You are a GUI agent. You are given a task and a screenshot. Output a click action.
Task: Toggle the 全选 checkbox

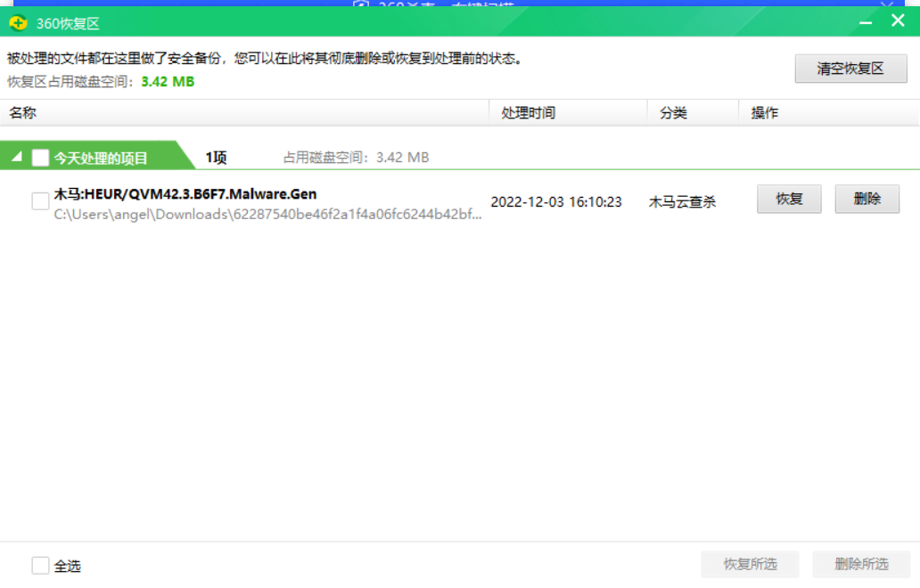coord(40,565)
